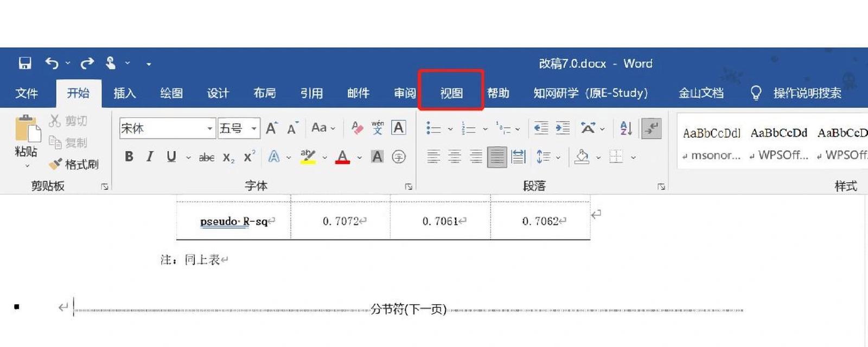The height and width of the screenshot is (347, 868).
Task: Open the Asian layout options
Action: coord(588,128)
